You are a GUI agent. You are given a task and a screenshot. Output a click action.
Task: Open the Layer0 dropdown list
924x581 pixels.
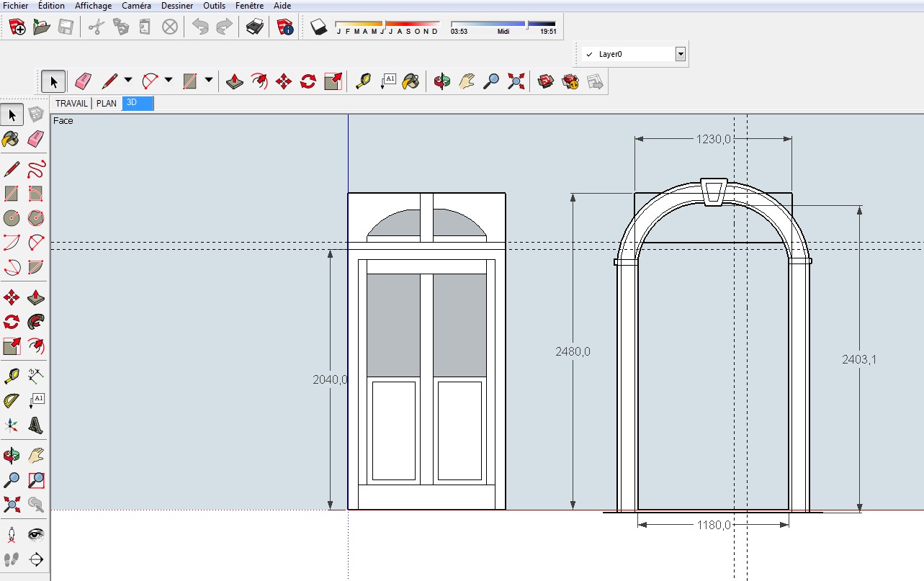(x=680, y=54)
